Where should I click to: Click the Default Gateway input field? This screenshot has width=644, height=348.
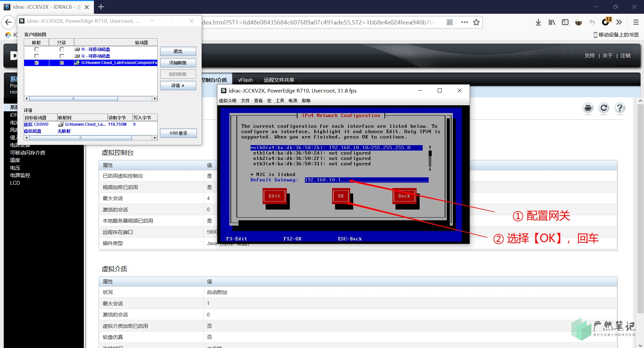[x=367, y=180]
